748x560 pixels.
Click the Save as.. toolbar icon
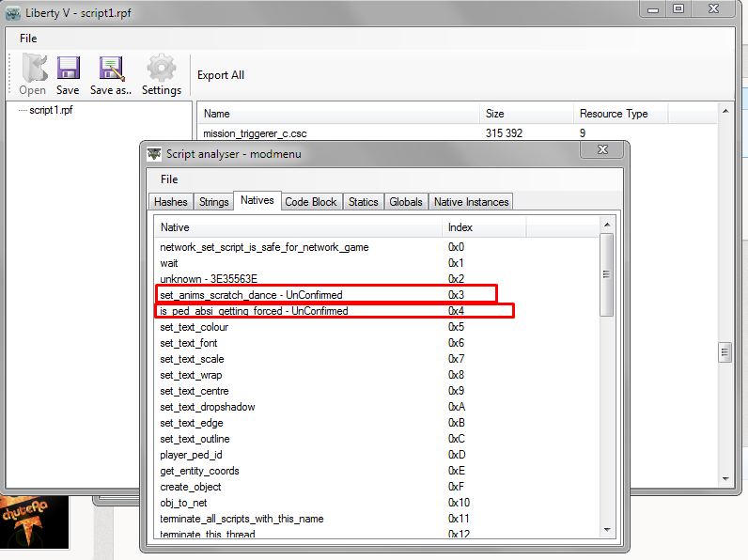[111, 75]
